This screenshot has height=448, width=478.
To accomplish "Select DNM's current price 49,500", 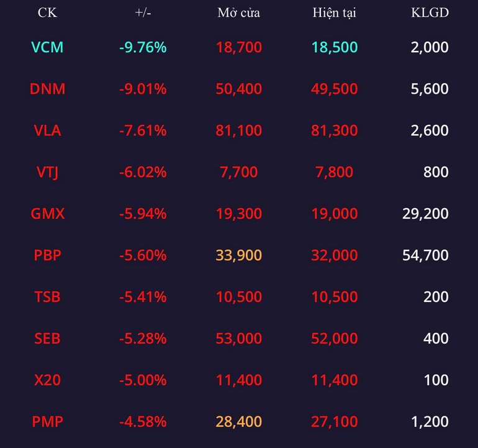I will click(x=334, y=89).
